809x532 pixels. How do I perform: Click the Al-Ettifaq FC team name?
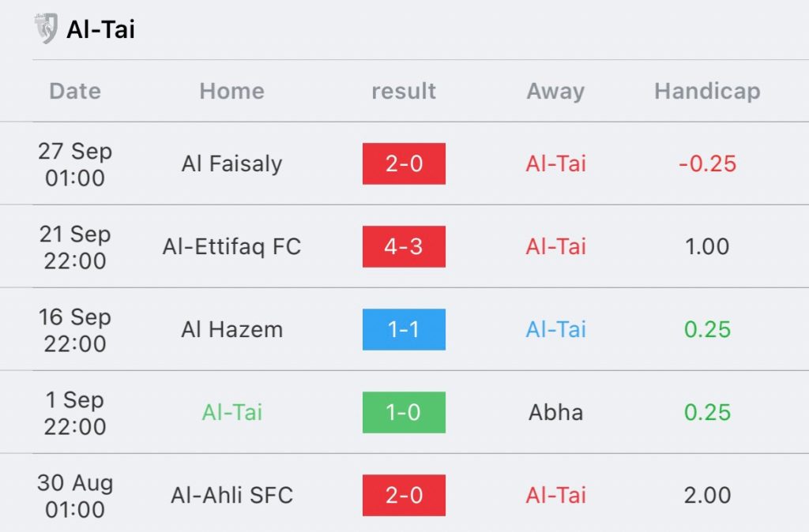231,246
